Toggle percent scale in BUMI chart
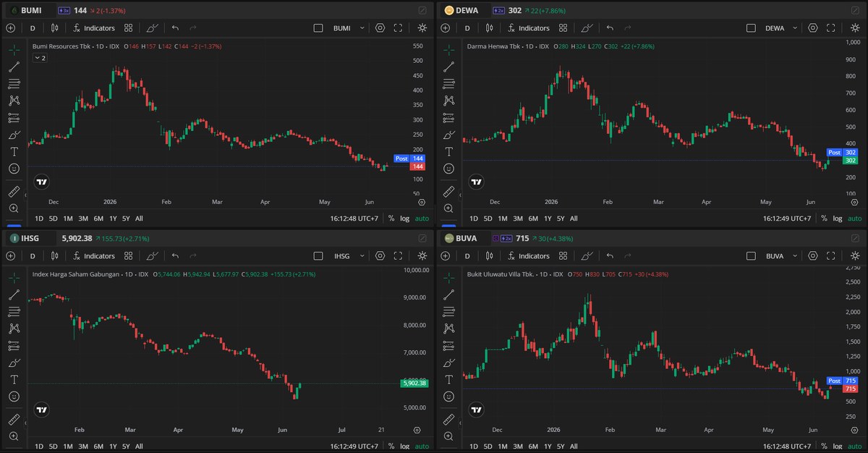The height and width of the screenshot is (453, 868). click(x=391, y=219)
